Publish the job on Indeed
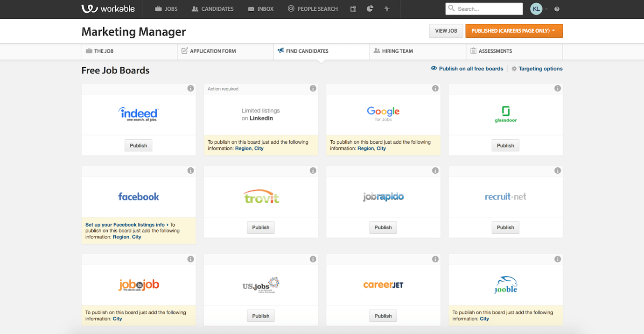This screenshot has height=334, width=644. point(139,146)
